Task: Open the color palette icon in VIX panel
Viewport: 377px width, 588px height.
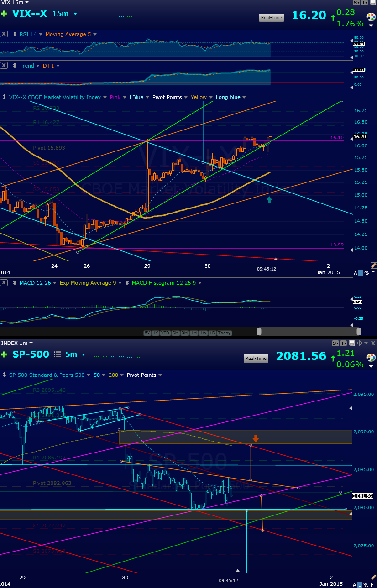Action: point(372,17)
